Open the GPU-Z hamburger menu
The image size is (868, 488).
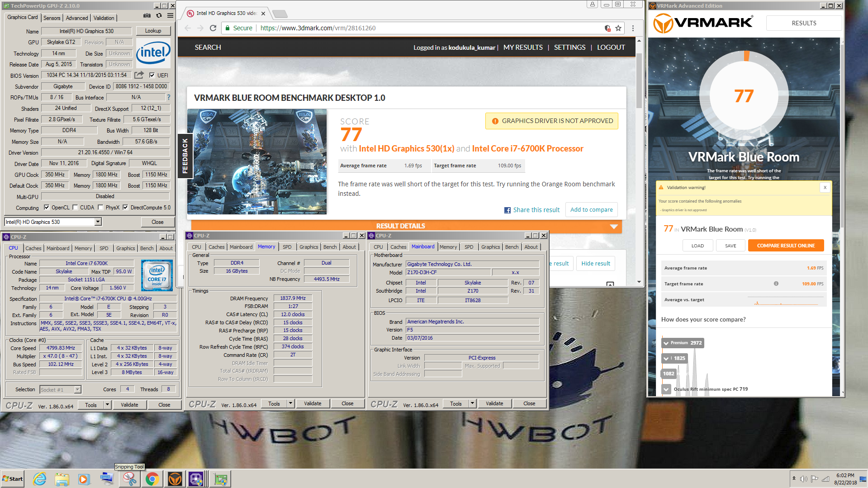tap(170, 15)
